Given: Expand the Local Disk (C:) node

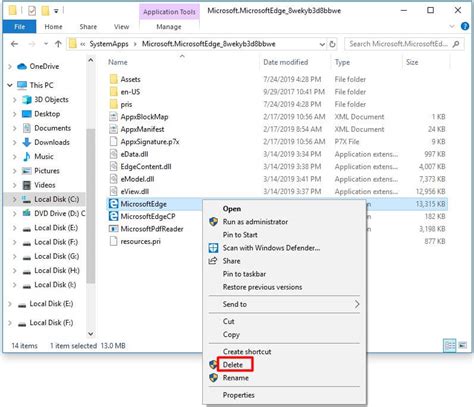Looking at the screenshot, I should [14, 199].
